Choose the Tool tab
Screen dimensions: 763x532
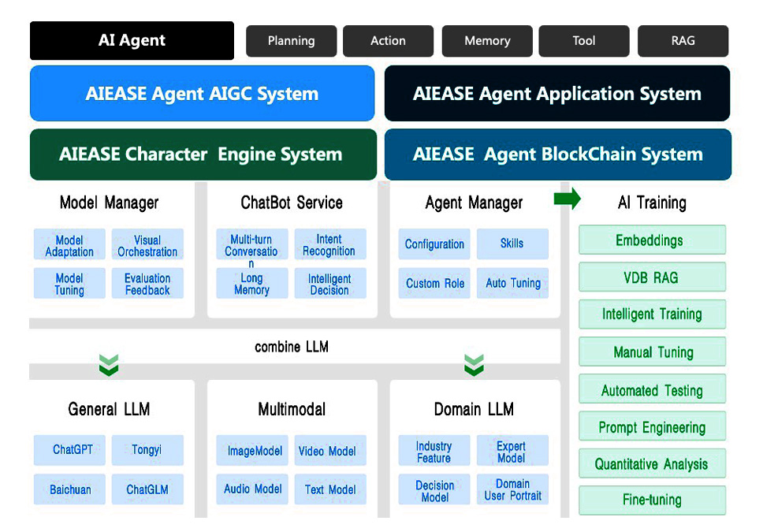pyautogui.click(x=584, y=41)
